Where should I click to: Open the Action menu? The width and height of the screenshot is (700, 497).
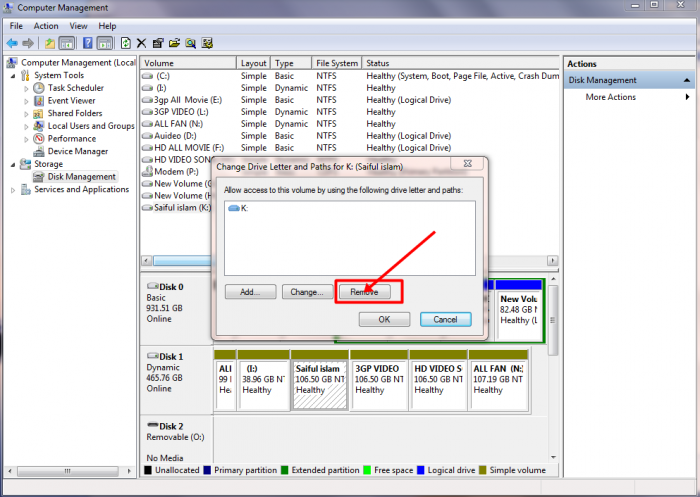[x=46, y=26]
